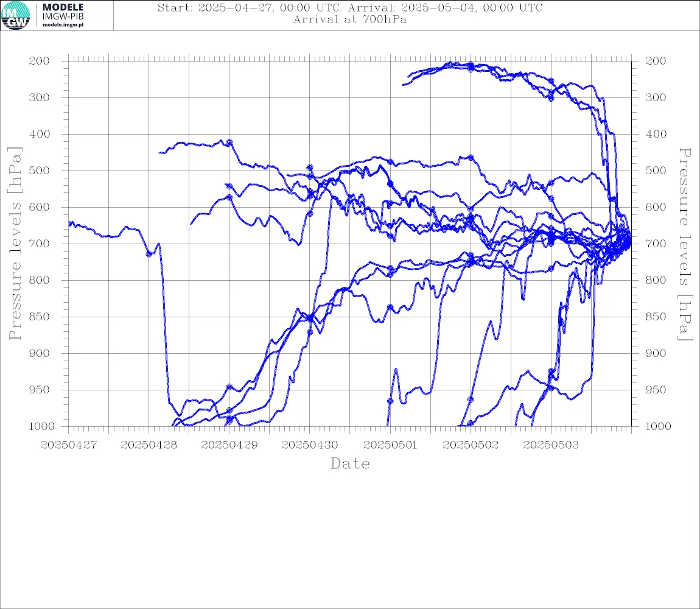Click the right axis 900 label
700x609 pixels.
656,353
